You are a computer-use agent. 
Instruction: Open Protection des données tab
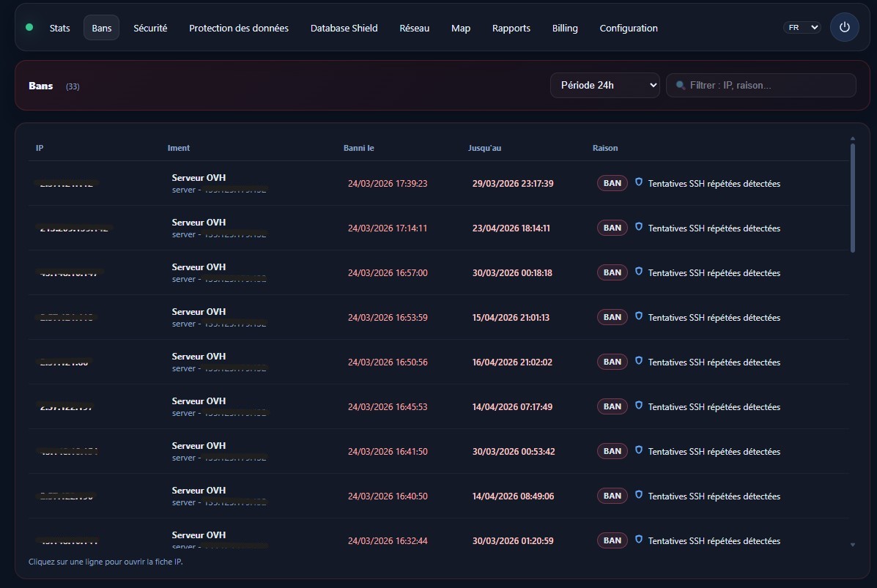pos(239,28)
